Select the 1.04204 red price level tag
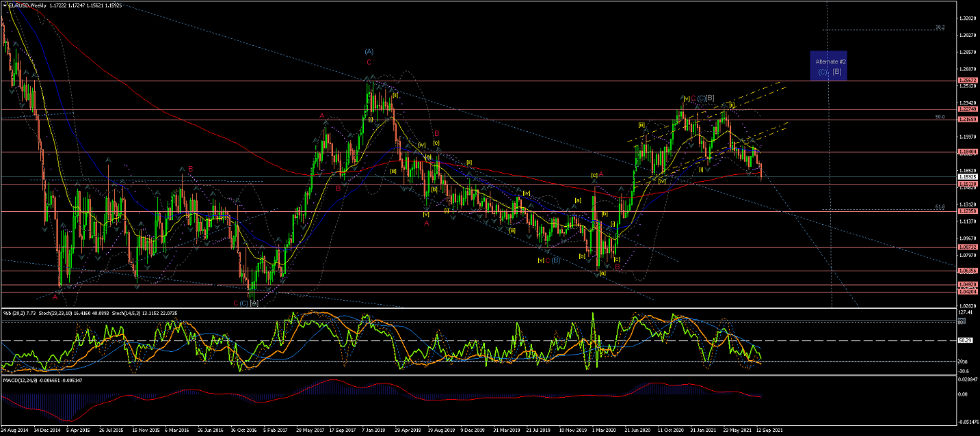Viewport: 980px width, 436px height. pyautogui.click(x=967, y=292)
